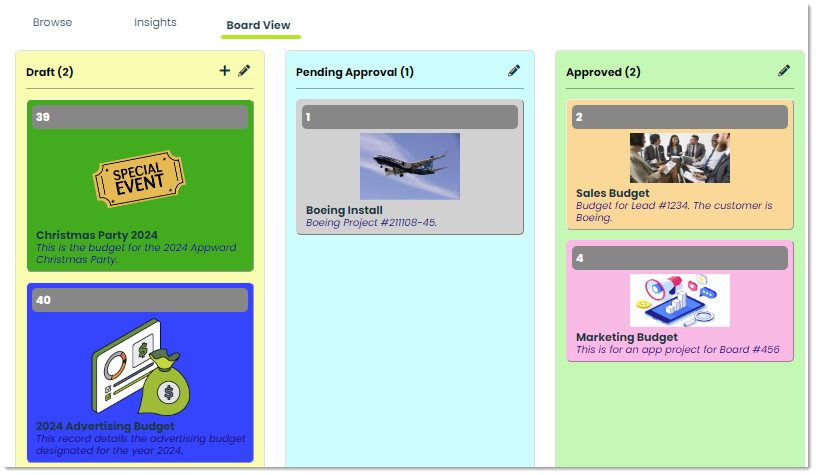Click the money bag advertising image
This screenshot has width=816, height=475.
pyautogui.click(x=141, y=367)
